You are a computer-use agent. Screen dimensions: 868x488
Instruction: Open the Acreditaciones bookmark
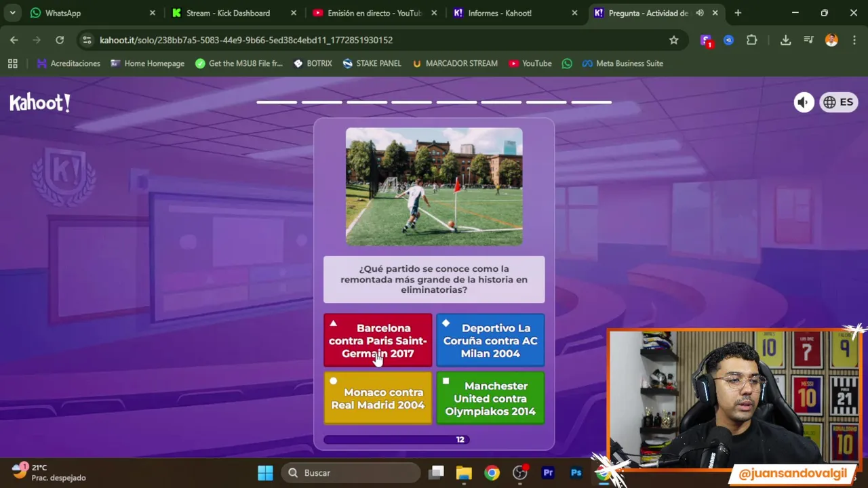pyautogui.click(x=68, y=63)
